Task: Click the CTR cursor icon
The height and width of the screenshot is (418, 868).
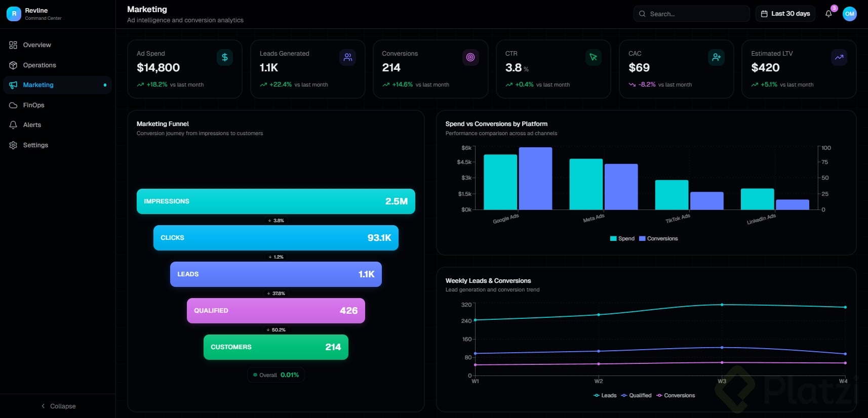Action: coord(594,57)
